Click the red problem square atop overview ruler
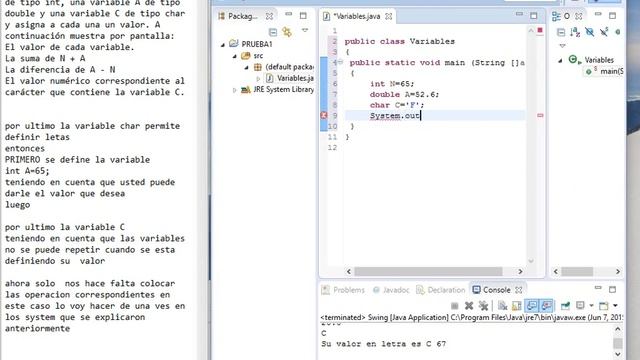This screenshot has height=360, width=640. point(540,30)
